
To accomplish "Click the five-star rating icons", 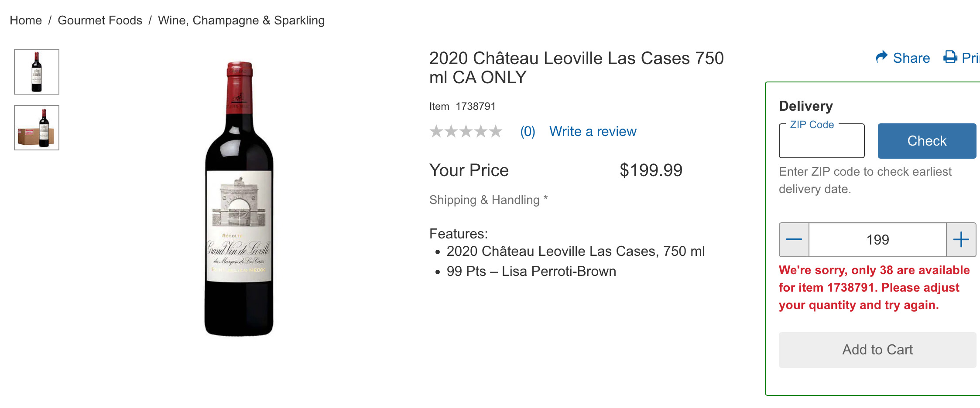I will coord(466,131).
